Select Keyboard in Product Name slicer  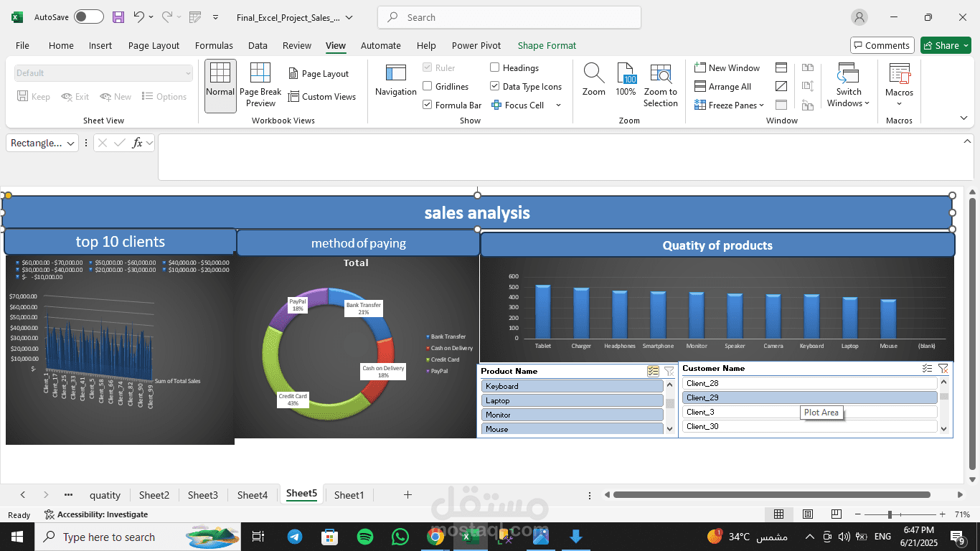(573, 386)
